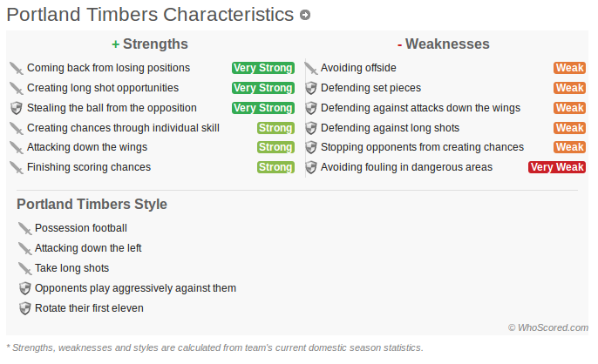The image size is (598, 364).
Task: Click shield icon beside Defending set pieces
Action: pyautogui.click(x=311, y=88)
